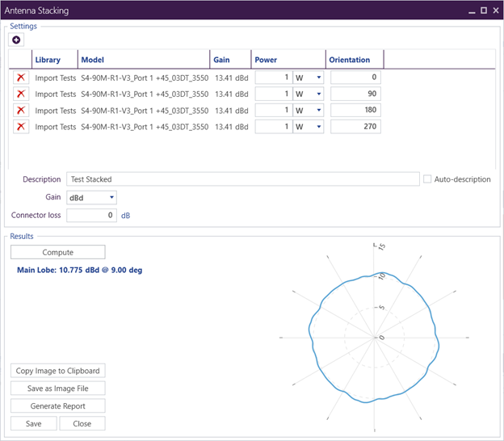Click the orientation field showing 0
The image size is (504, 441).
pyautogui.click(x=355, y=78)
